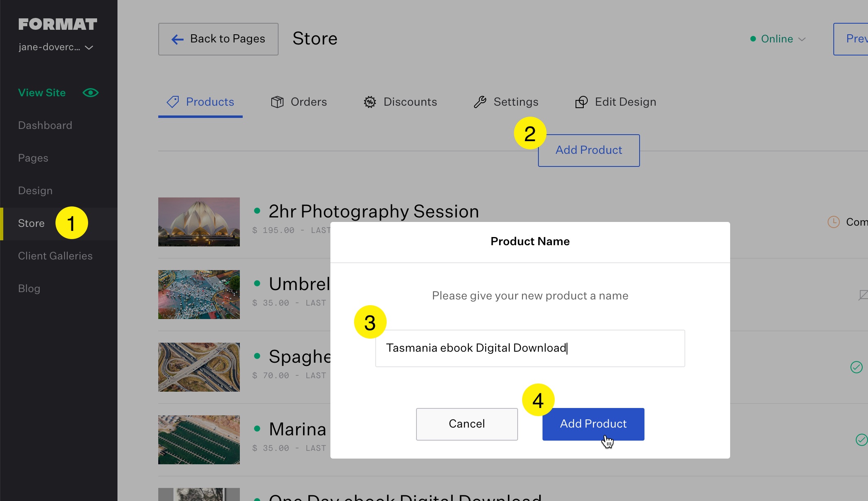The height and width of the screenshot is (501, 868).
Task: Select the lotus temple product thumbnail
Action: coord(199,222)
